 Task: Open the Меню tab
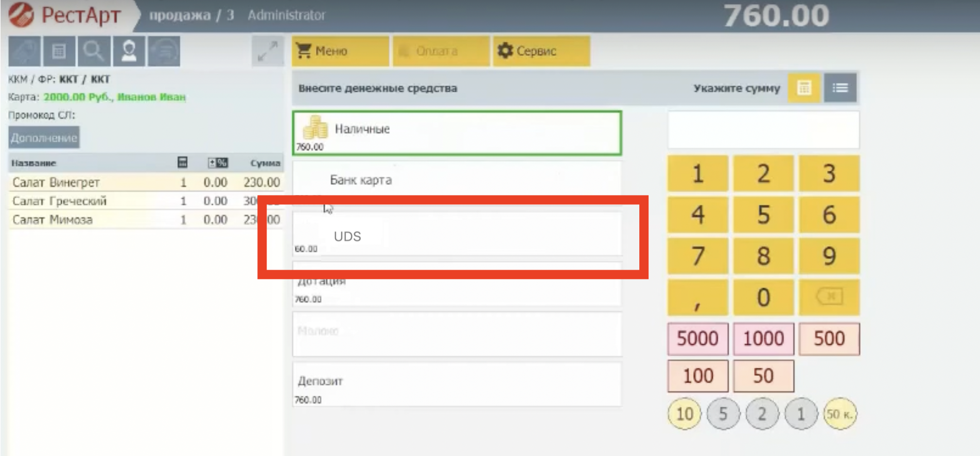340,51
